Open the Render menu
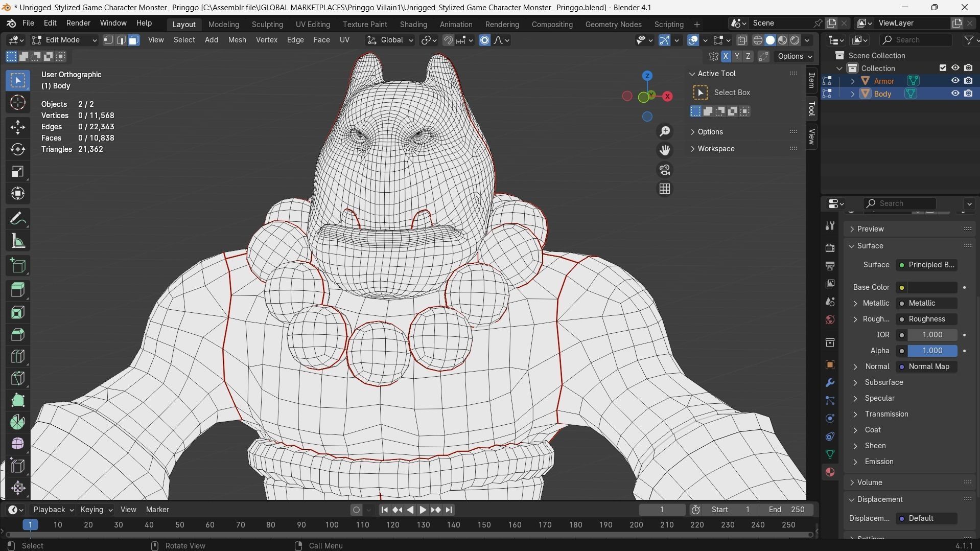The image size is (980, 551). coord(78,24)
